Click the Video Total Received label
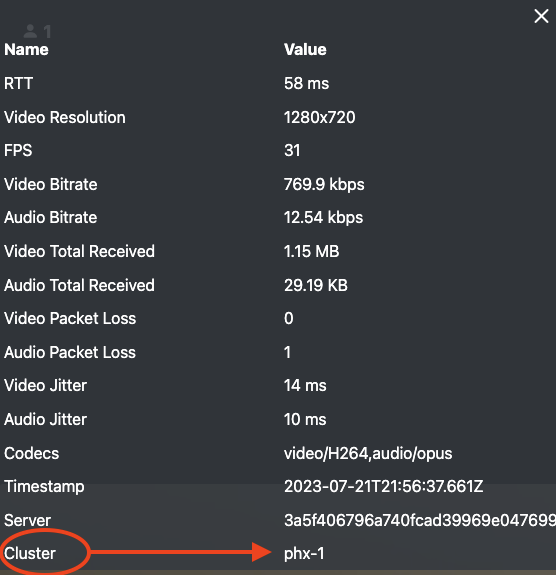556x575 pixels. click(x=79, y=252)
